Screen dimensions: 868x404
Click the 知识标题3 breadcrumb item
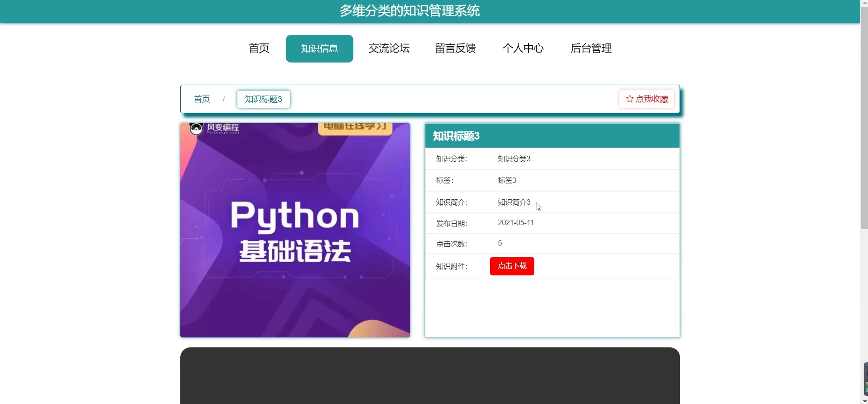(x=264, y=99)
